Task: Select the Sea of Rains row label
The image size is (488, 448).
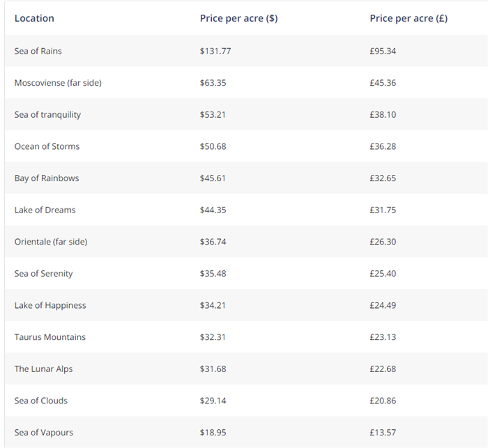Action: click(x=38, y=51)
